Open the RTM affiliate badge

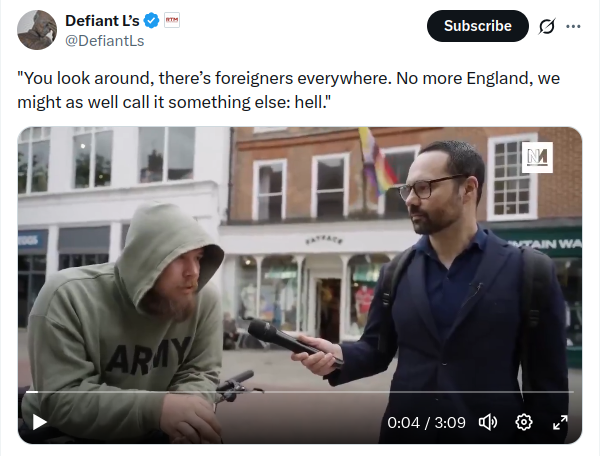click(172, 20)
